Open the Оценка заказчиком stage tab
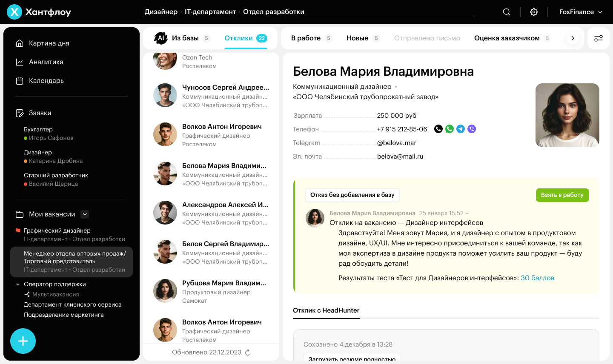613x364 pixels. 512,38
